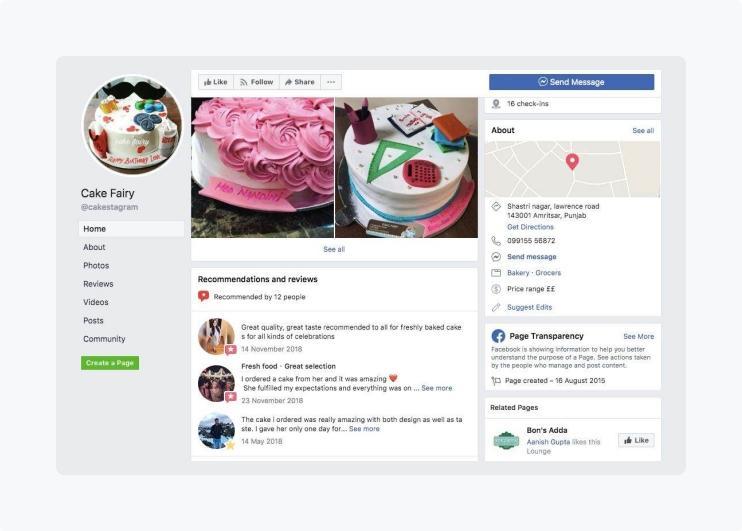The image size is (742, 531).
Task: Click the Facebook logo in Page Transparency
Action: (x=498, y=336)
